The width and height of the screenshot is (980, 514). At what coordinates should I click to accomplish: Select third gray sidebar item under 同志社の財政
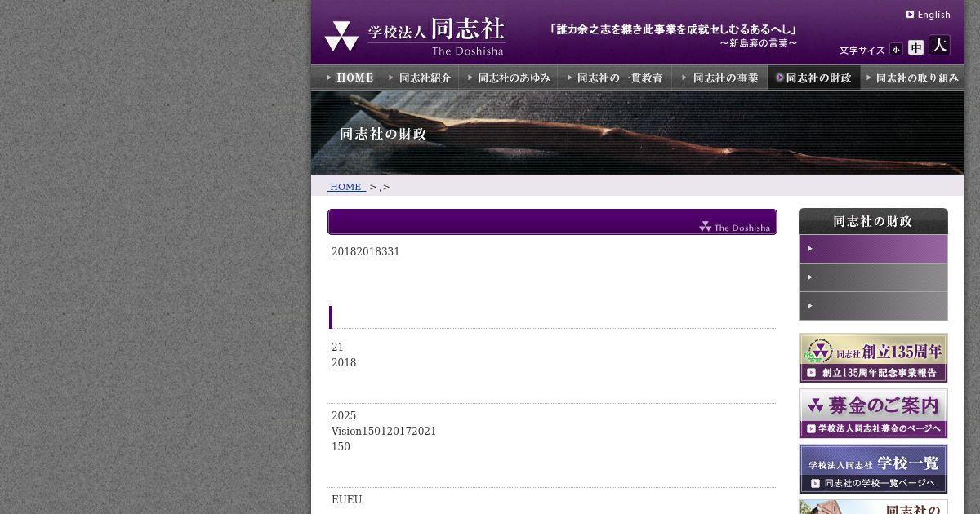point(873,306)
